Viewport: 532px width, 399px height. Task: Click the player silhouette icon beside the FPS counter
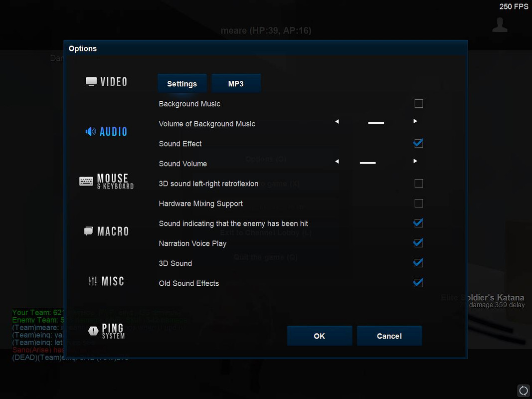pyautogui.click(x=500, y=25)
